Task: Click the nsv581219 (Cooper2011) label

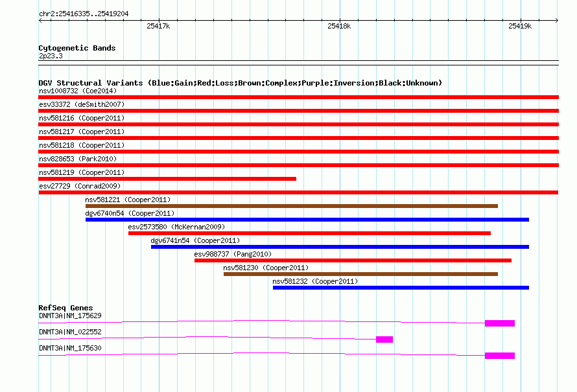Action: pyautogui.click(x=82, y=172)
